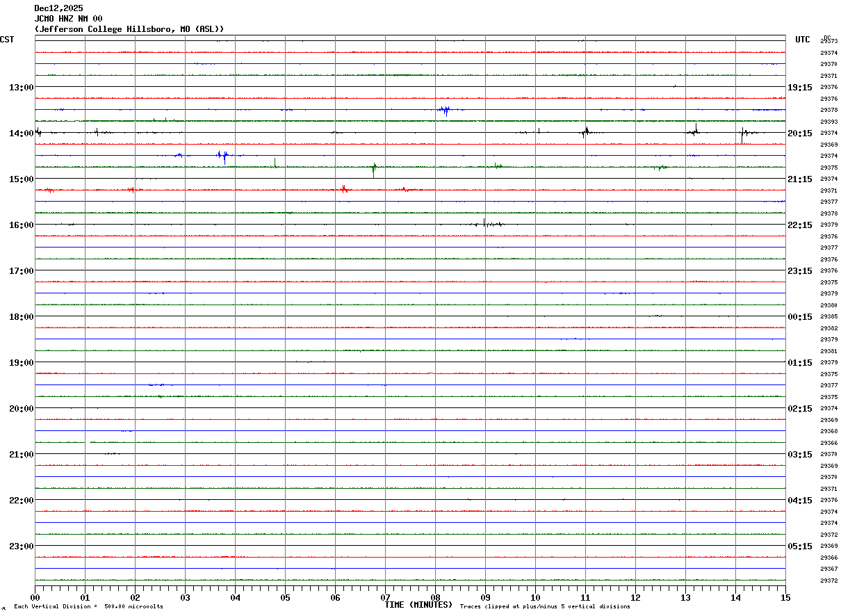The height and width of the screenshot is (616, 841).
Task: Select the 16:00 CST time label
Action: [x=21, y=225]
